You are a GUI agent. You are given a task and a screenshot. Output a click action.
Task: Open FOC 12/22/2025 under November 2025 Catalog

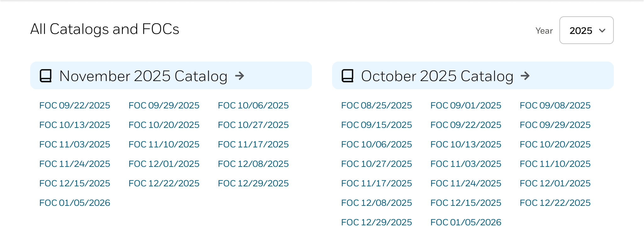click(x=164, y=184)
